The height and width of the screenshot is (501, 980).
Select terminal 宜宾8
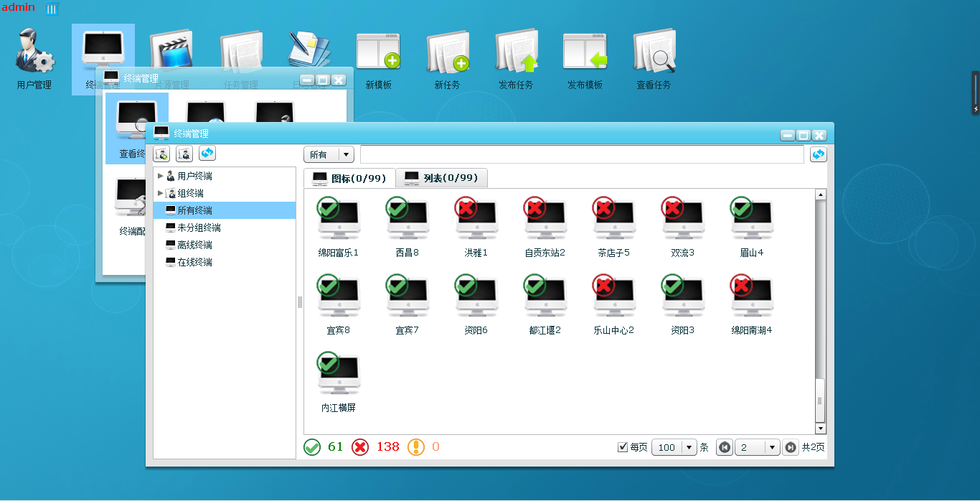point(339,304)
